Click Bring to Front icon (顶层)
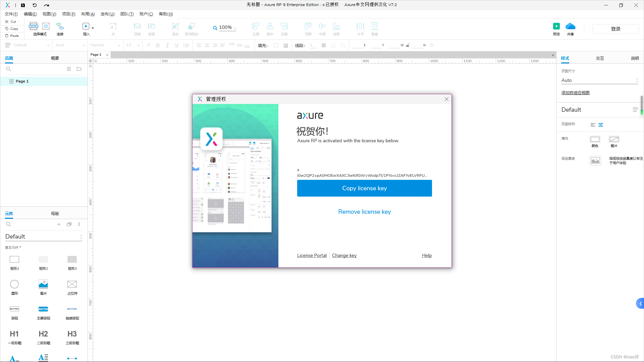Viewport: 644px width, 362px height. 137,26
